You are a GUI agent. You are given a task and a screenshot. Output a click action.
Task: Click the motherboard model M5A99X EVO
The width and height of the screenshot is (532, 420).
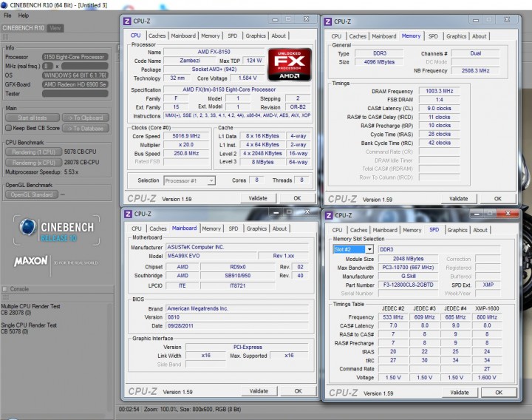coord(211,256)
